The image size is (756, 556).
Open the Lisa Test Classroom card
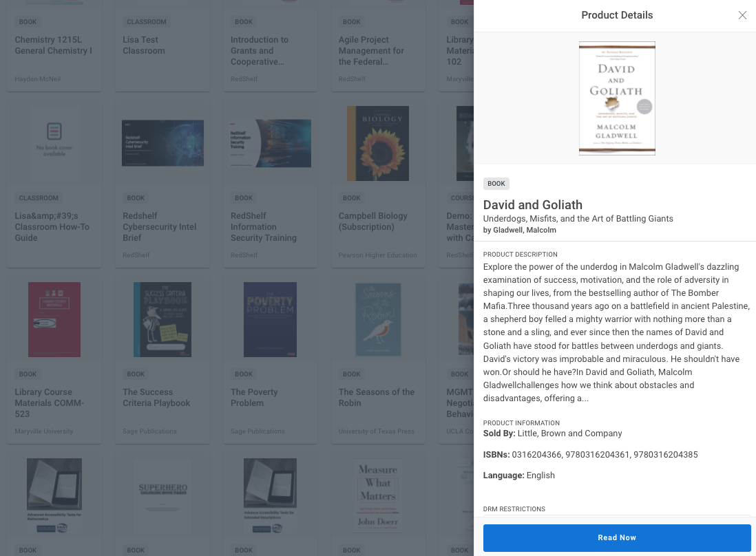click(x=144, y=45)
